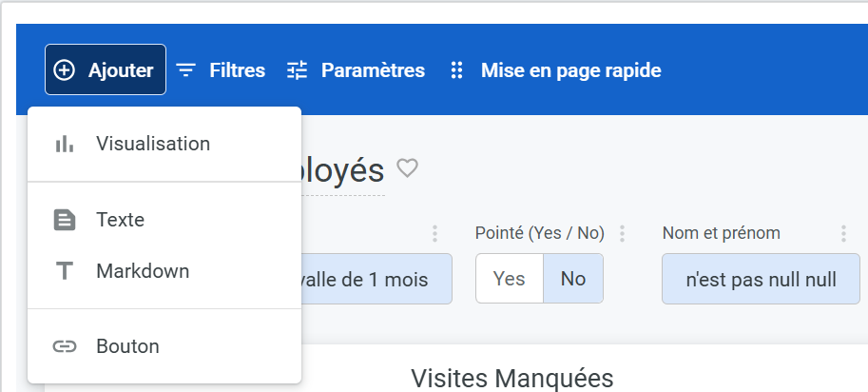Click the 'n'est pas null null' filter field
Viewport: 868px width, 392px height.
[x=761, y=279]
